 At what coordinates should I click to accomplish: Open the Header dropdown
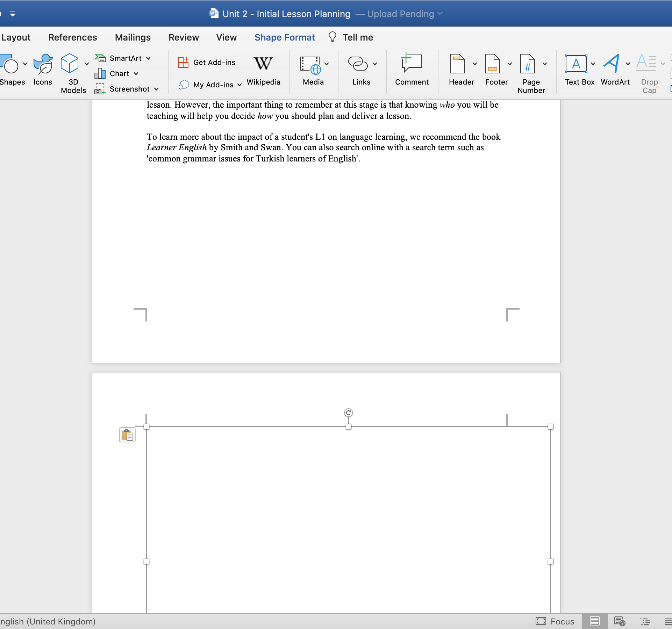pos(475,64)
